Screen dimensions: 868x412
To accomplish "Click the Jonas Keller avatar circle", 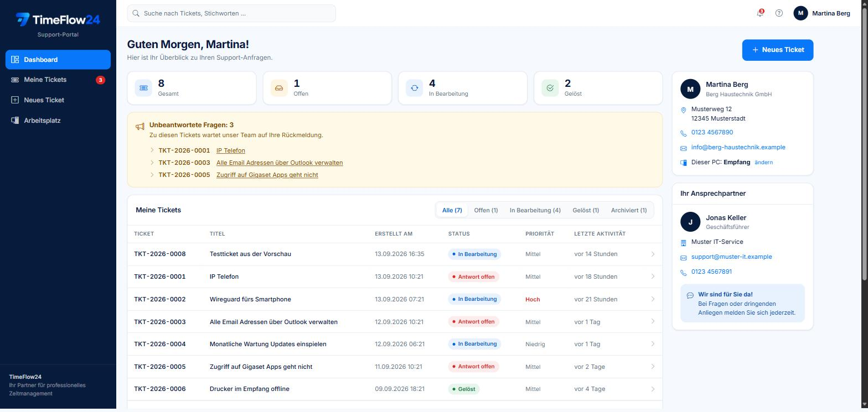I will 690,222.
